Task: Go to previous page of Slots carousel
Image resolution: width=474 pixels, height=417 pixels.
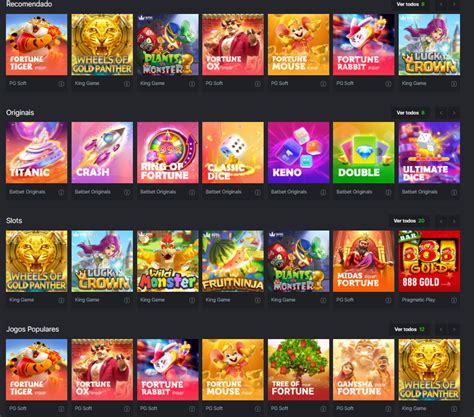Action: point(441,221)
